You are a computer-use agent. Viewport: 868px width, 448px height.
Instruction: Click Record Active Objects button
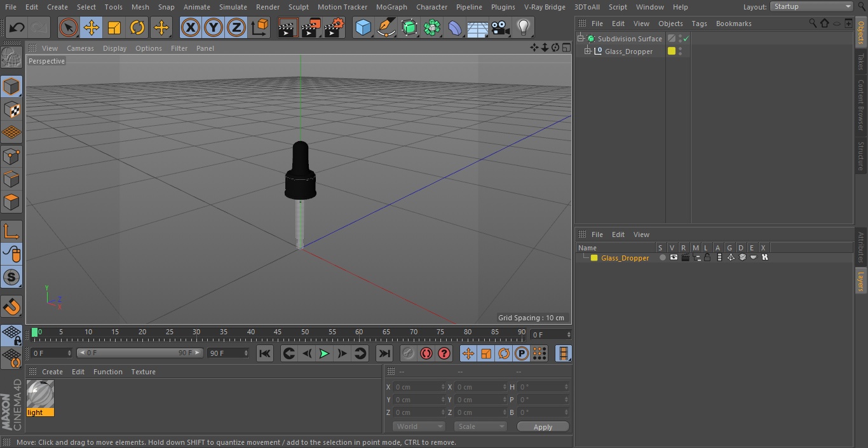pyautogui.click(x=409, y=353)
